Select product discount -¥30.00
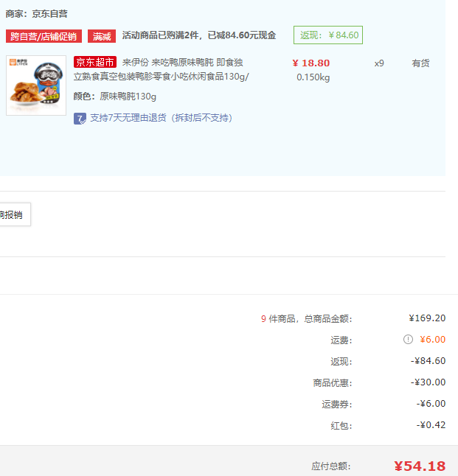 pyautogui.click(x=428, y=382)
